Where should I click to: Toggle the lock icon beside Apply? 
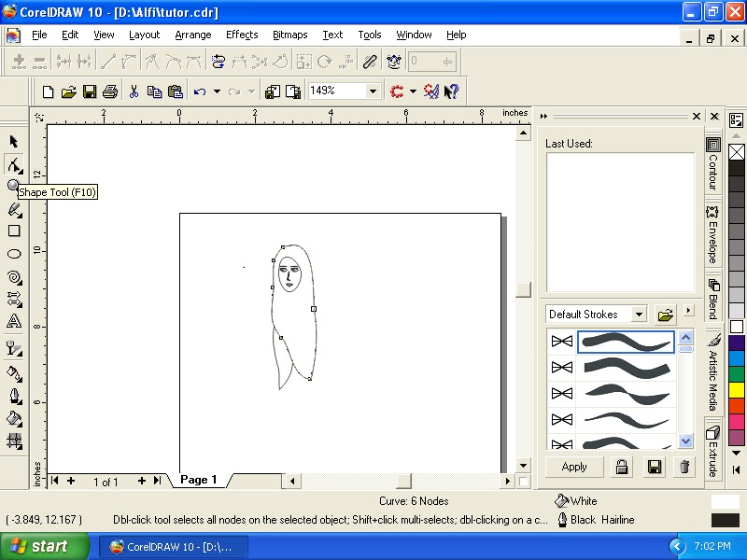(622, 467)
